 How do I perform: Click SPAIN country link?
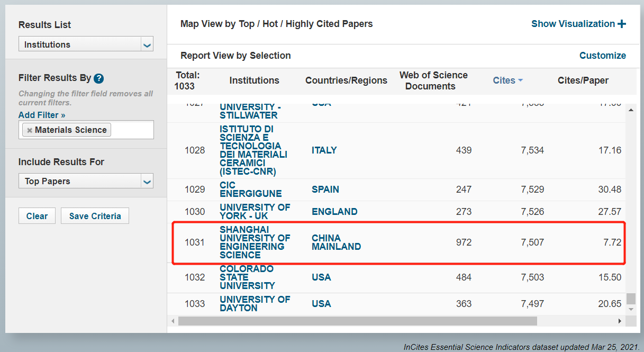point(325,189)
